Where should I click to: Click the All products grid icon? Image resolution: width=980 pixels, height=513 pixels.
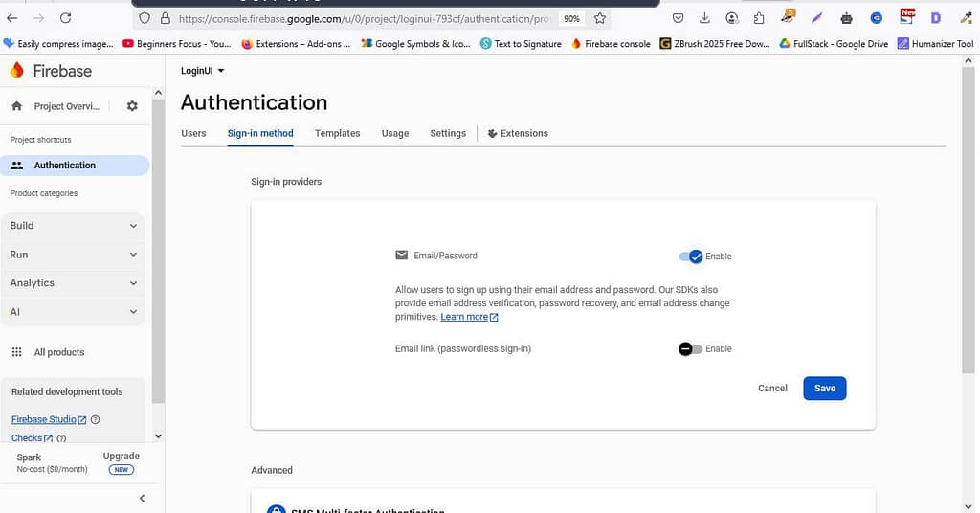[x=17, y=352]
